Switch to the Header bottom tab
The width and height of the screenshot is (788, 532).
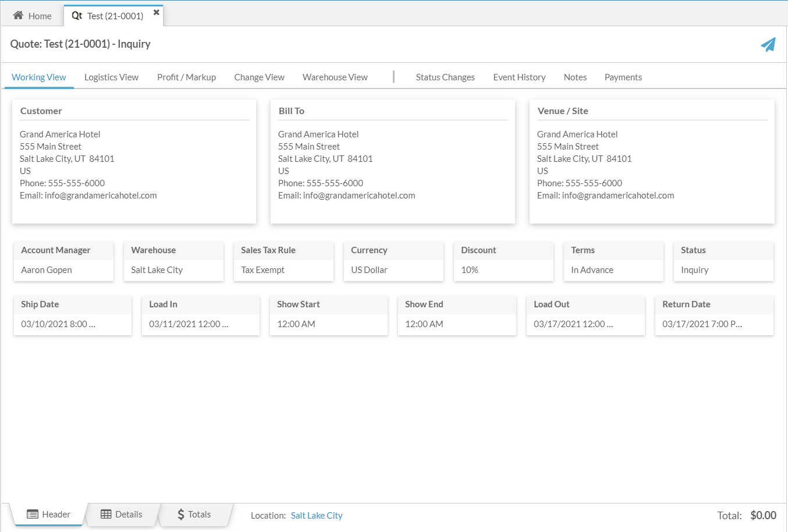click(x=48, y=515)
